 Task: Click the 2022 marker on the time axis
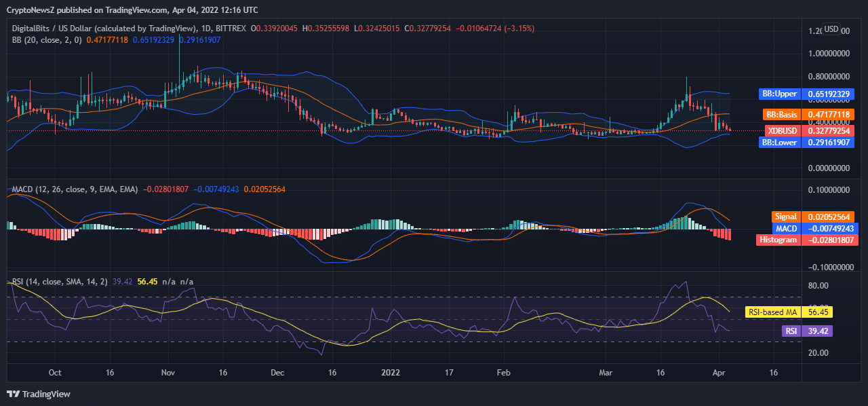[x=391, y=373]
